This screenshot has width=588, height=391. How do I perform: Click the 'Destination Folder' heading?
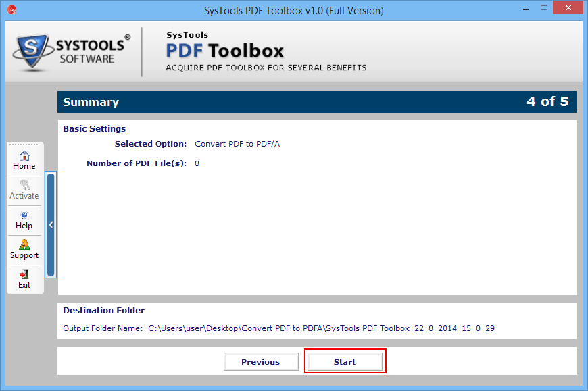104,311
